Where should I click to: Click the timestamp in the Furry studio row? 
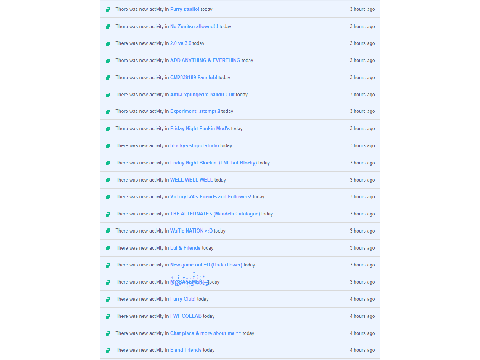[x=362, y=9]
